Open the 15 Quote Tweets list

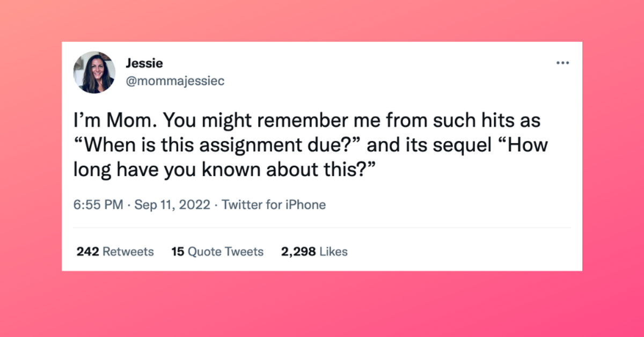point(217,251)
